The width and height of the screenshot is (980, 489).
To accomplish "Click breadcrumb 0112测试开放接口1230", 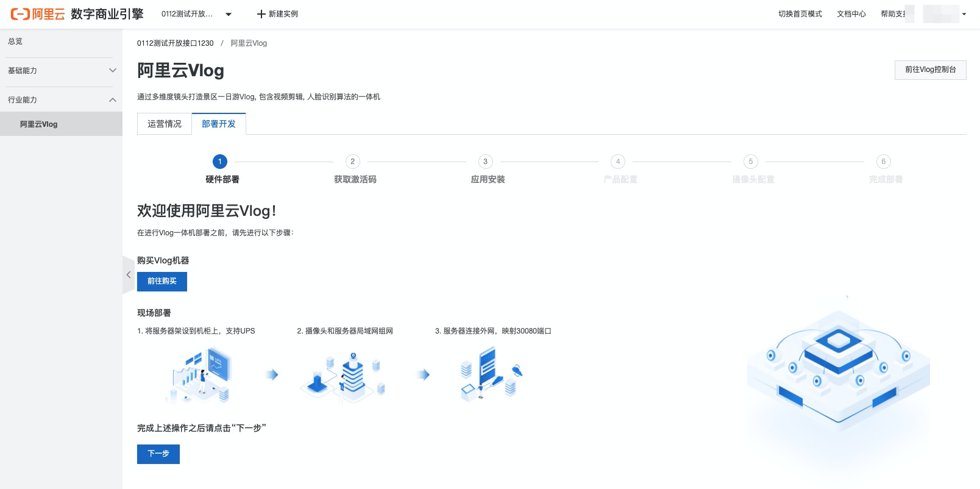I will pyautogui.click(x=175, y=43).
